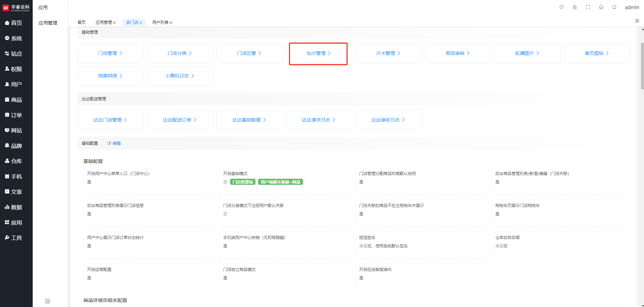Open the tab options grid icon

637,21
